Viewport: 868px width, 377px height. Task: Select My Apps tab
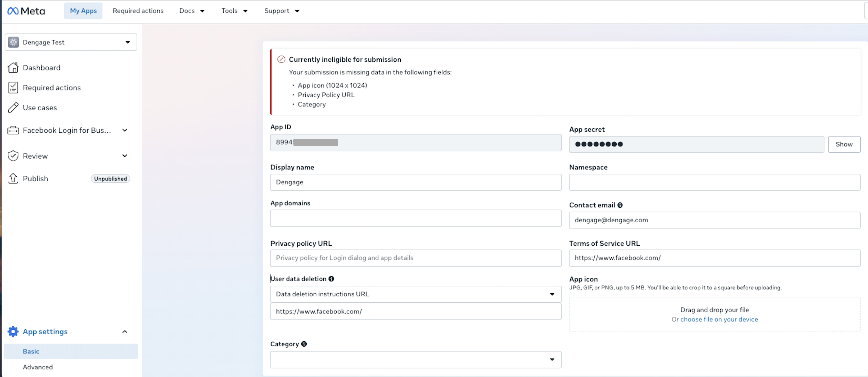pyautogui.click(x=83, y=11)
